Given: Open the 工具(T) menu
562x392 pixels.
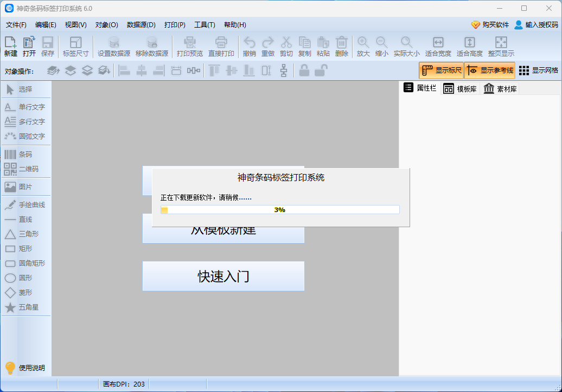Looking at the screenshot, I should click(x=205, y=25).
